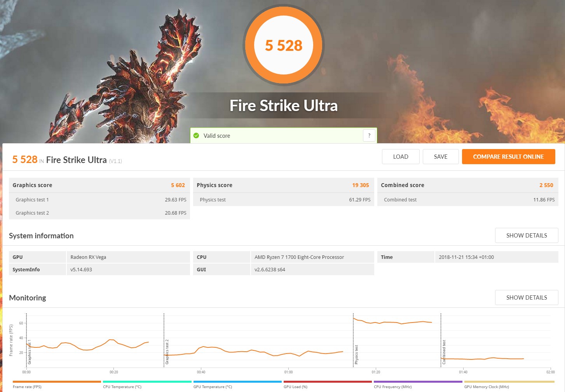This screenshot has height=392, width=565.
Task: Select the 2018-11-21 15:34 +01:00 timestamp
Action: pyautogui.click(x=466, y=257)
